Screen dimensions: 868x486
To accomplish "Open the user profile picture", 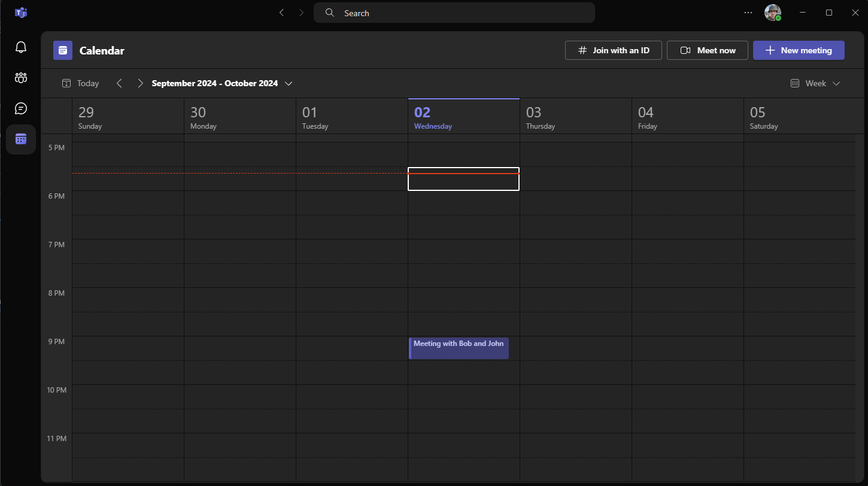I will click(x=772, y=13).
